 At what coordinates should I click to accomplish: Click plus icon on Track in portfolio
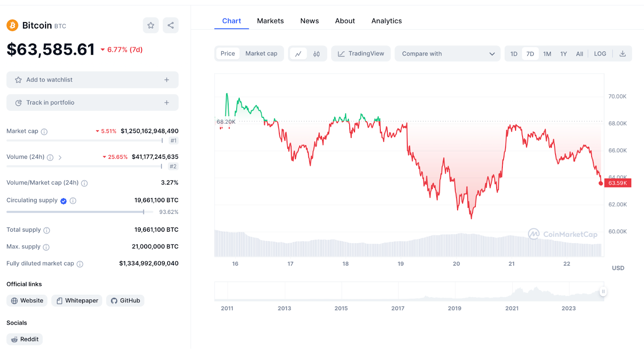[167, 103]
